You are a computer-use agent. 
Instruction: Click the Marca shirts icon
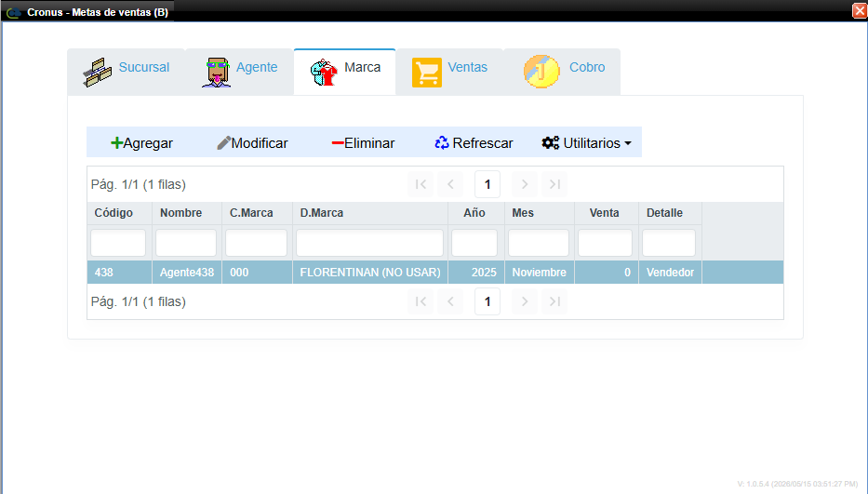pos(325,73)
